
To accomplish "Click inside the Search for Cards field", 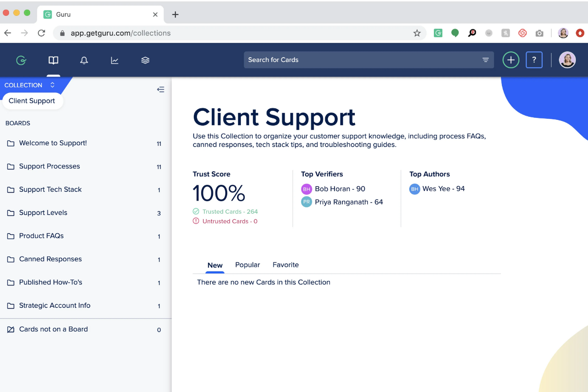I will [358, 60].
